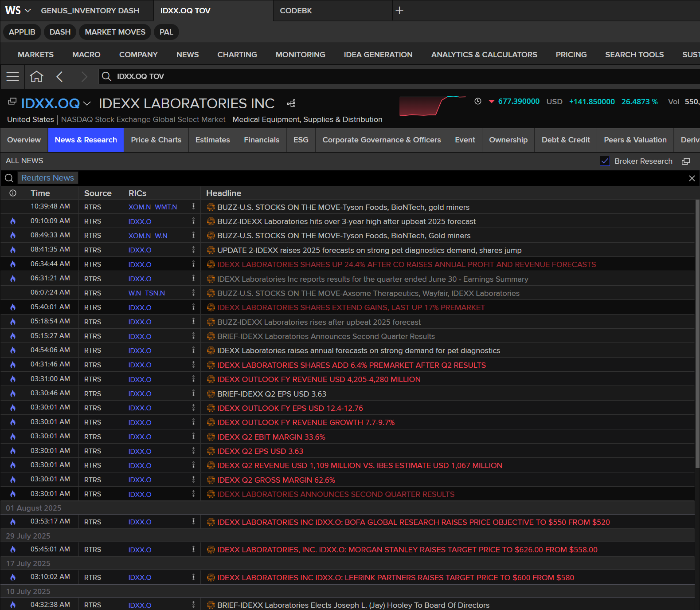Screen dimensions: 700x610
Task: Select the Ownership tab
Action: [x=508, y=140]
